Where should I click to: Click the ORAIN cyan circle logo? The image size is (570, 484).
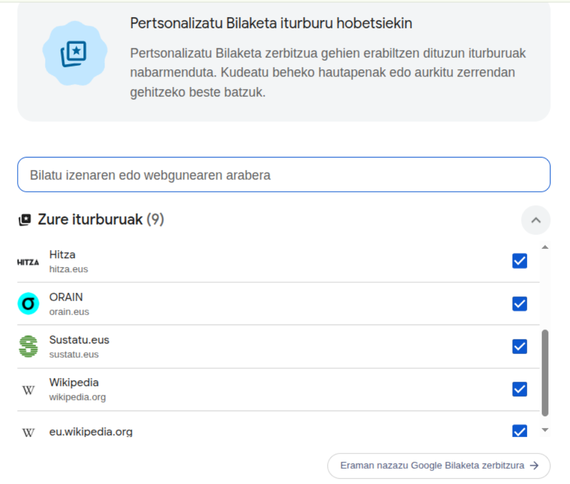click(28, 304)
